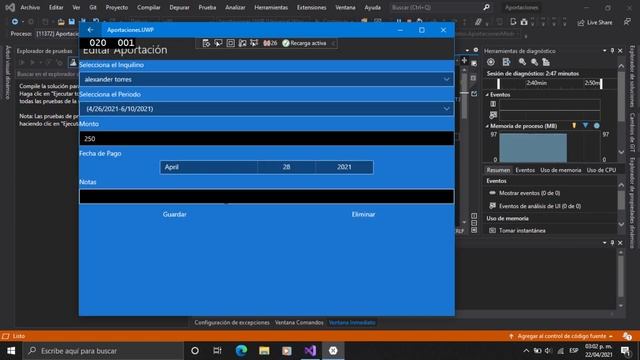
Task: Change the year 2021 in date picker
Action: (x=344, y=167)
